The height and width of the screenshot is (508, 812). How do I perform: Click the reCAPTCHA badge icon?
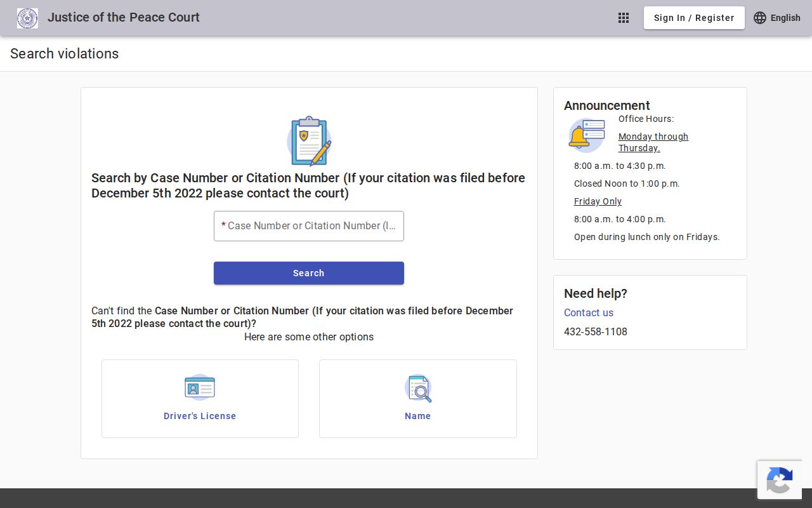click(780, 480)
